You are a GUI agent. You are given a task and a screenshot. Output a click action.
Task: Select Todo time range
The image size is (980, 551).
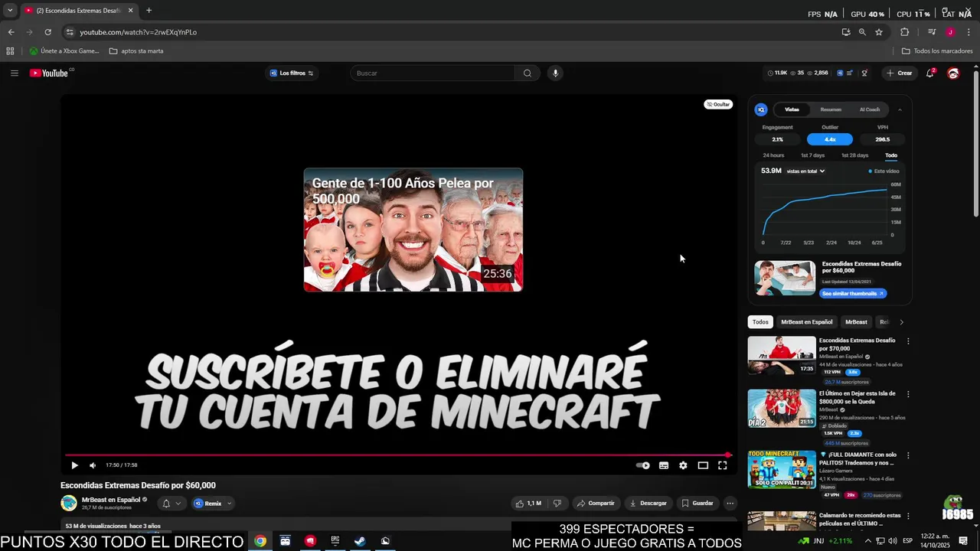891,155
